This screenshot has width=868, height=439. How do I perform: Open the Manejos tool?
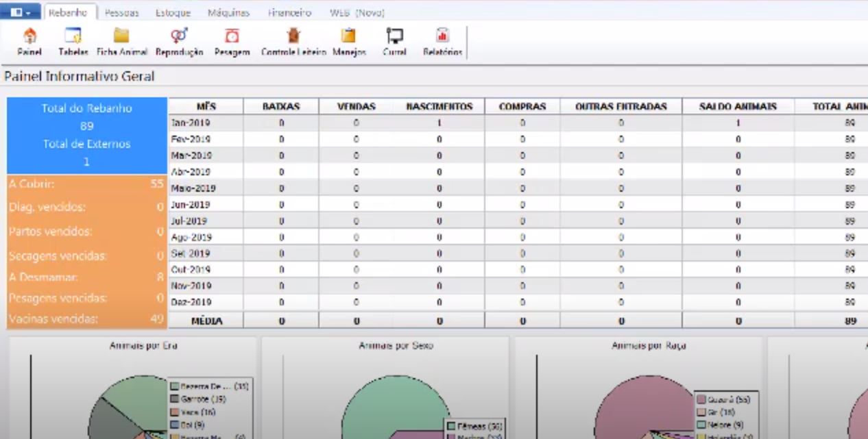pyautogui.click(x=349, y=41)
